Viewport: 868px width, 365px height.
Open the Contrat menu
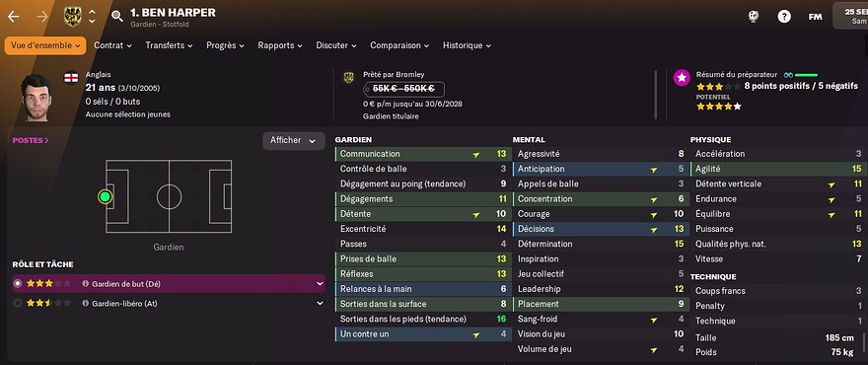[112, 45]
